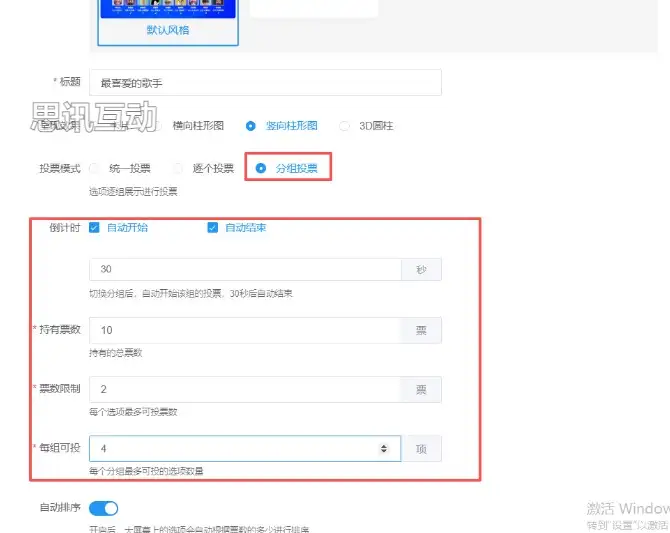Click the 票数限制 field showing 2

tap(245, 389)
